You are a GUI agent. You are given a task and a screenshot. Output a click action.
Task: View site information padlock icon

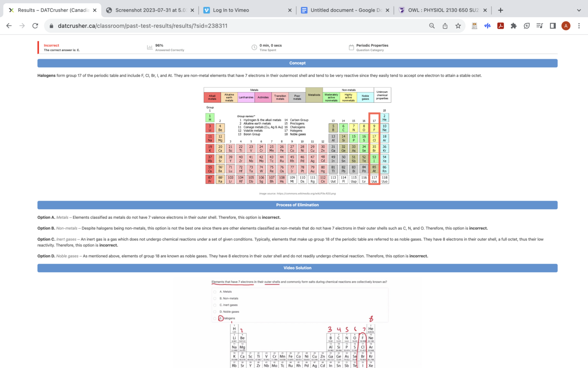pos(52,26)
